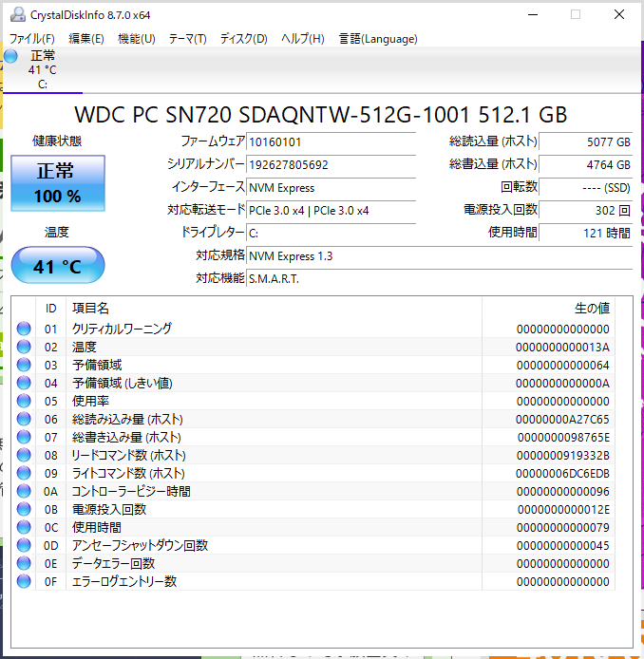
Task: Click status orb for 03 予備領域 row
Action: (x=24, y=365)
